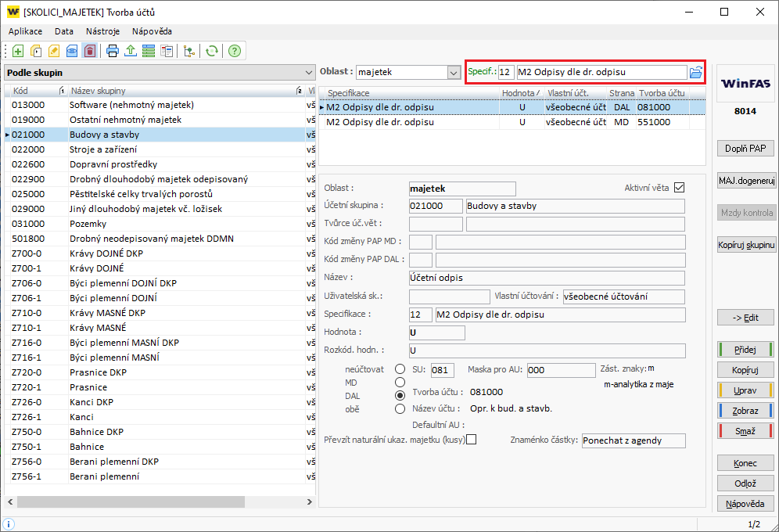Click the Doplň PAP button
The image size is (779, 532).
click(745, 148)
